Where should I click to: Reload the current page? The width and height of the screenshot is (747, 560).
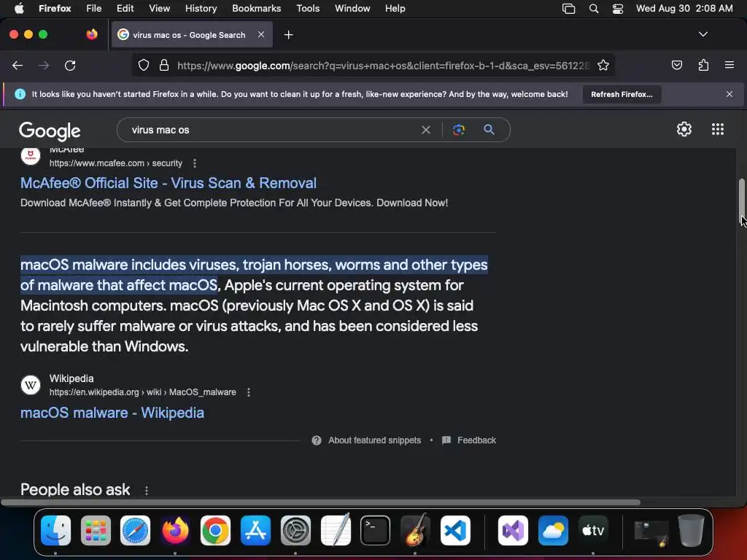coord(70,65)
